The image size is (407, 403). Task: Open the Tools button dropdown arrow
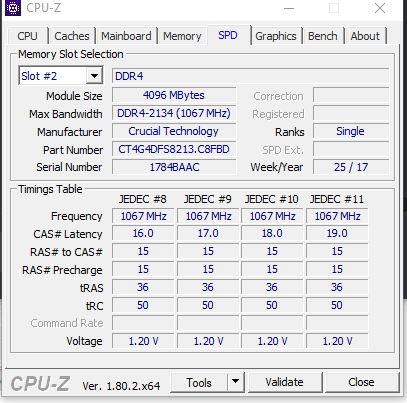tap(236, 383)
